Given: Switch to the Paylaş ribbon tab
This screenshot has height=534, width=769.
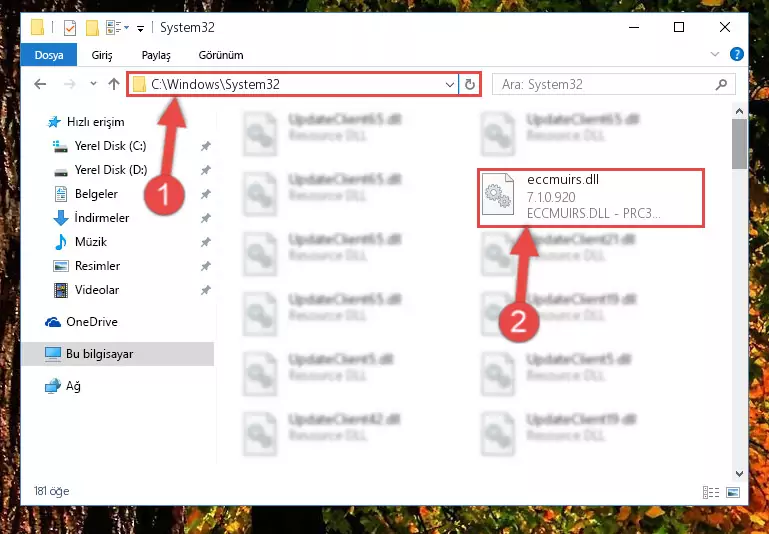Looking at the screenshot, I should click(x=156, y=55).
